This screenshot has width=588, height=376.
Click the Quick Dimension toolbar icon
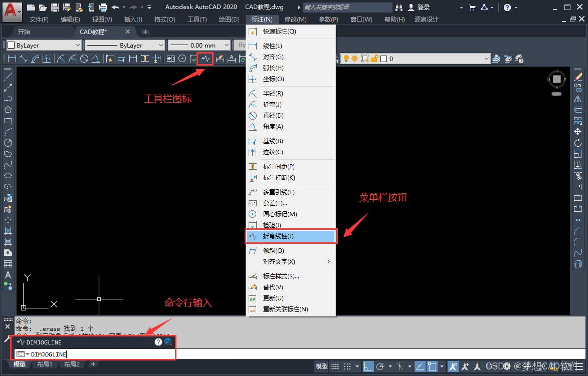(x=110, y=59)
